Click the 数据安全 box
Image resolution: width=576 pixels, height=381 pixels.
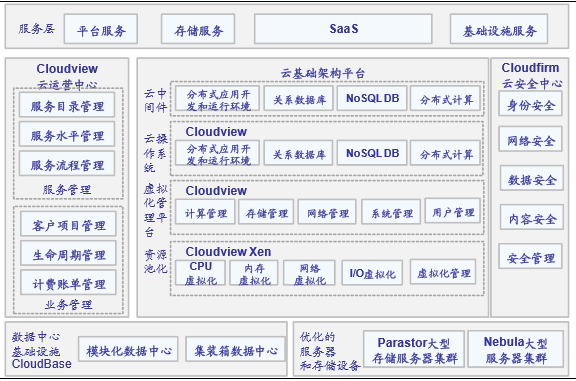click(532, 178)
